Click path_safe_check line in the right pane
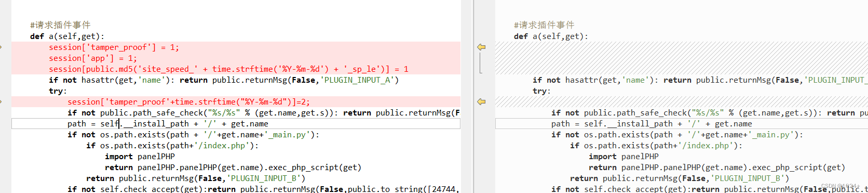 click(709, 113)
